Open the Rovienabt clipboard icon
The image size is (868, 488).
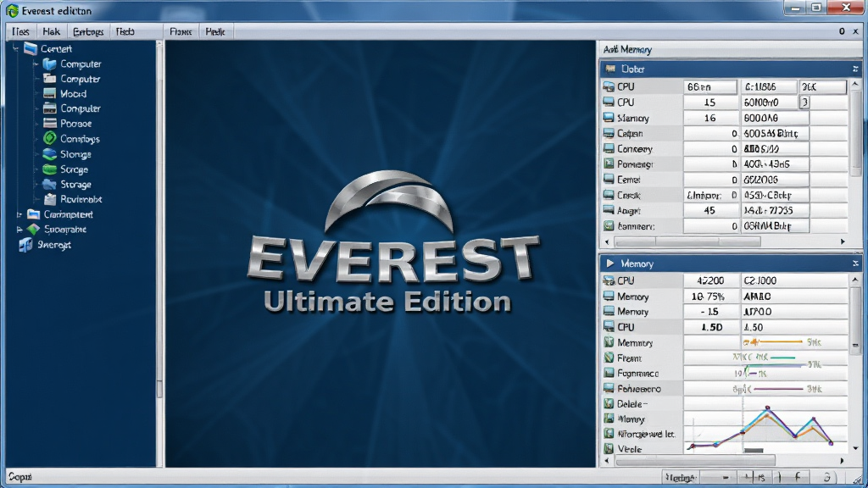50,199
